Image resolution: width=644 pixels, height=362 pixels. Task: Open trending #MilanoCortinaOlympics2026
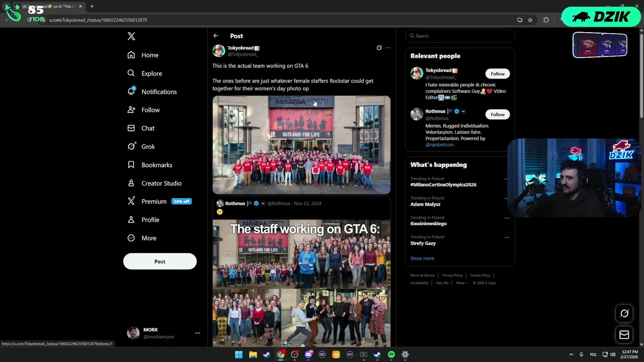[x=443, y=185]
